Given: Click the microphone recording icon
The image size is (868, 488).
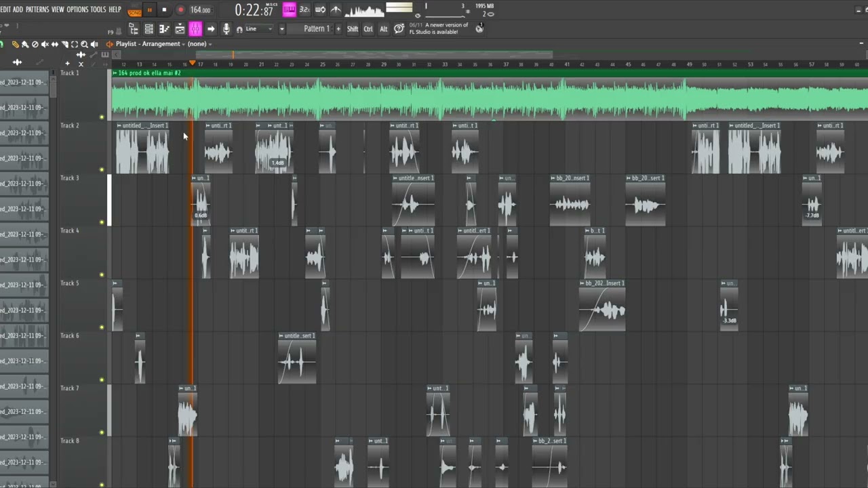Looking at the screenshot, I should [226, 29].
